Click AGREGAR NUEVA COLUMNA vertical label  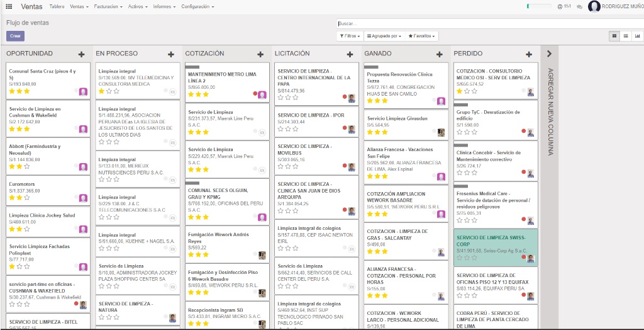[x=551, y=111]
